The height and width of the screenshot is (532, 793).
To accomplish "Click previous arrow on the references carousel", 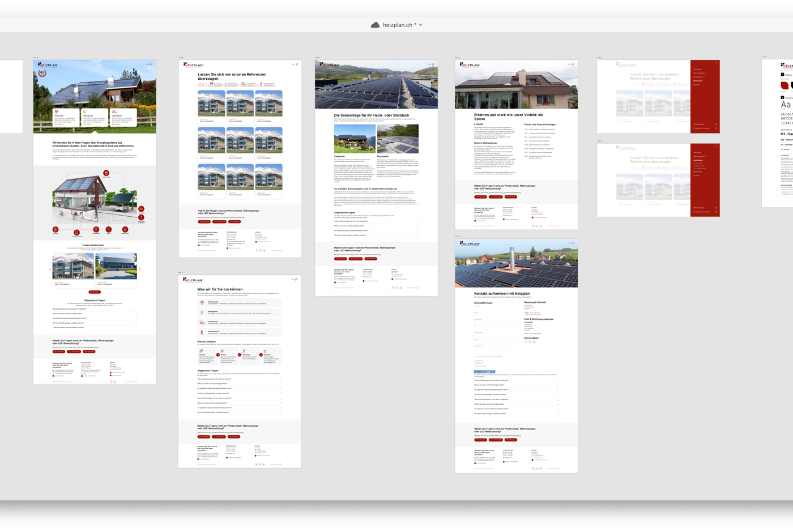I will [50, 269].
